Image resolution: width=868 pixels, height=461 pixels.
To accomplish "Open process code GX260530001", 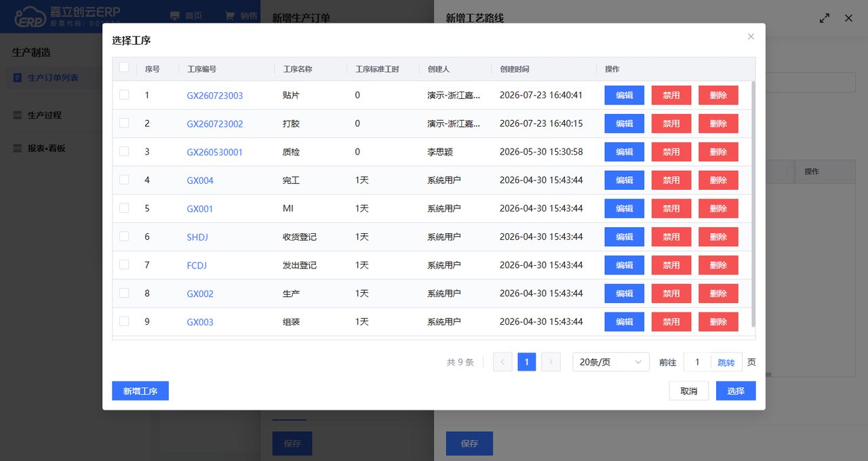I will coord(215,152).
